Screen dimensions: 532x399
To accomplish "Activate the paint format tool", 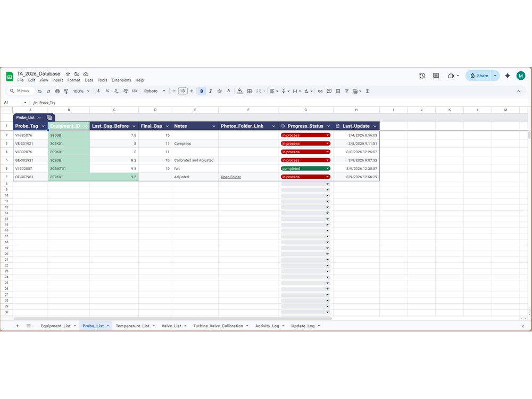I will (x=66, y=92).
